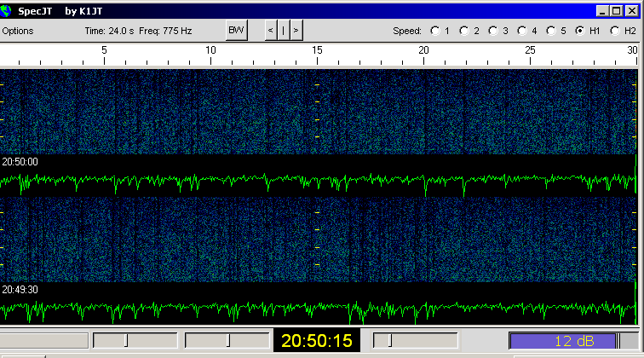The width and height of the screenshot is (644, 358).
Task: Select Speed 1 radio button
Action: coord(435,31)
